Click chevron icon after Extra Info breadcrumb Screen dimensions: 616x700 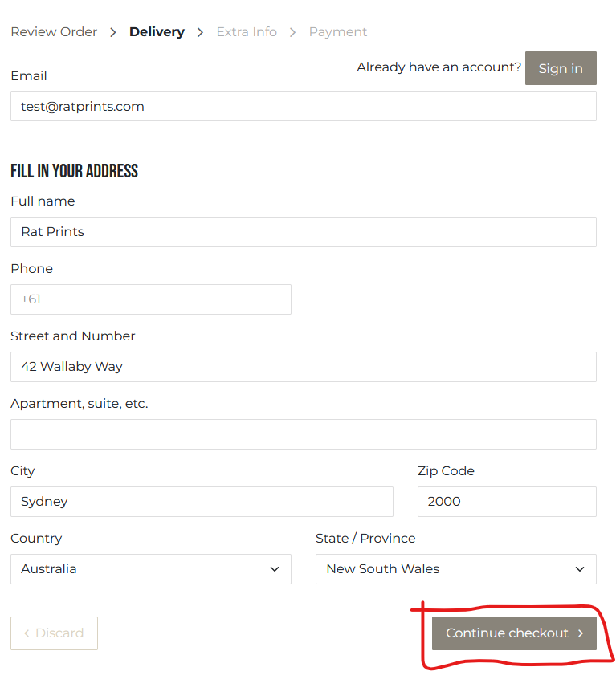pyautogui.click(x=292, y=32)
